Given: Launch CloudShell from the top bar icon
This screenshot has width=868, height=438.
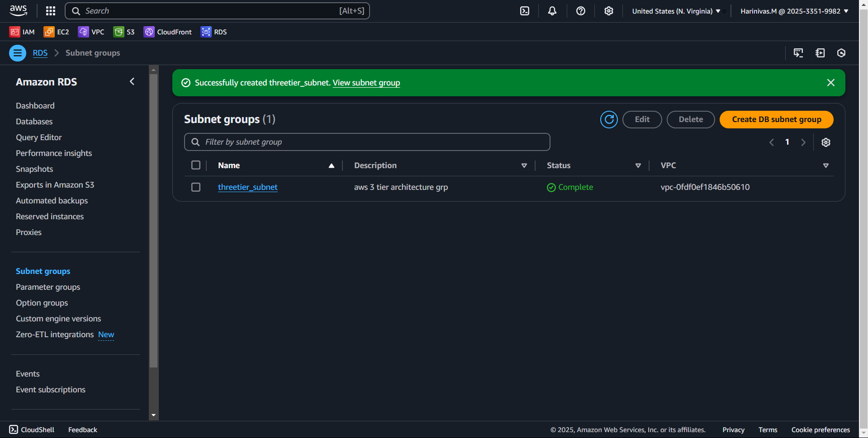Looking at the screenshot, I should (x=525, y=11).
